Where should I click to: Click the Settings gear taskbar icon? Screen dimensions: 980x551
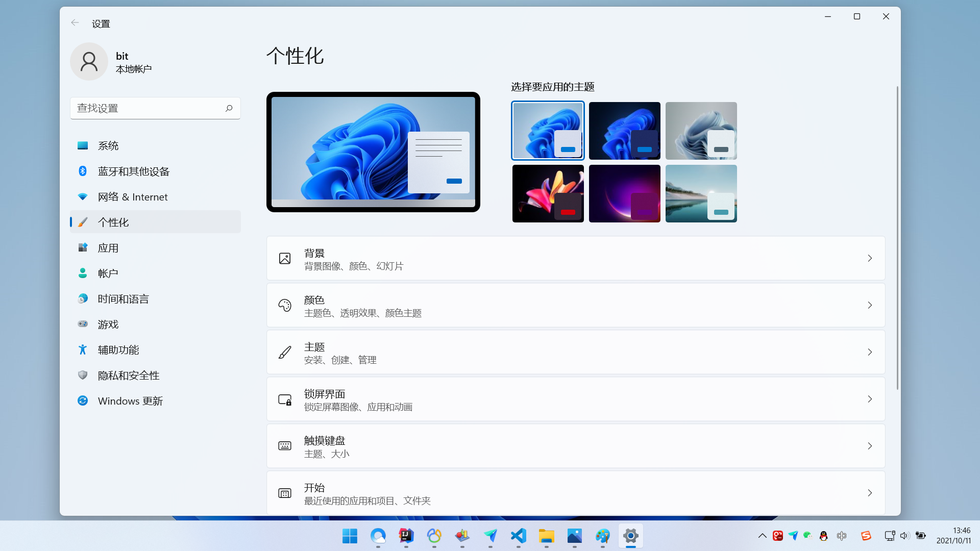(630, 536)
